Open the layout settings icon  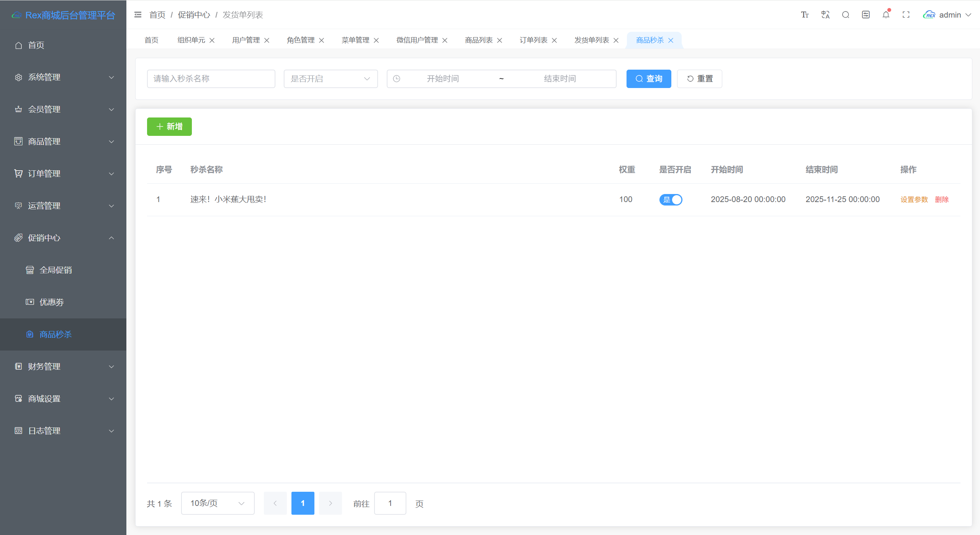(x=866, y=15)
